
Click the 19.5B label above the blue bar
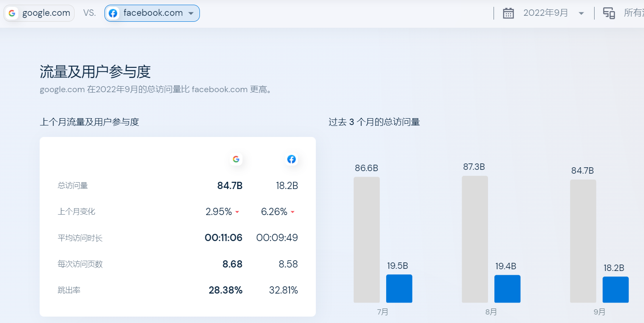(398, 266)
